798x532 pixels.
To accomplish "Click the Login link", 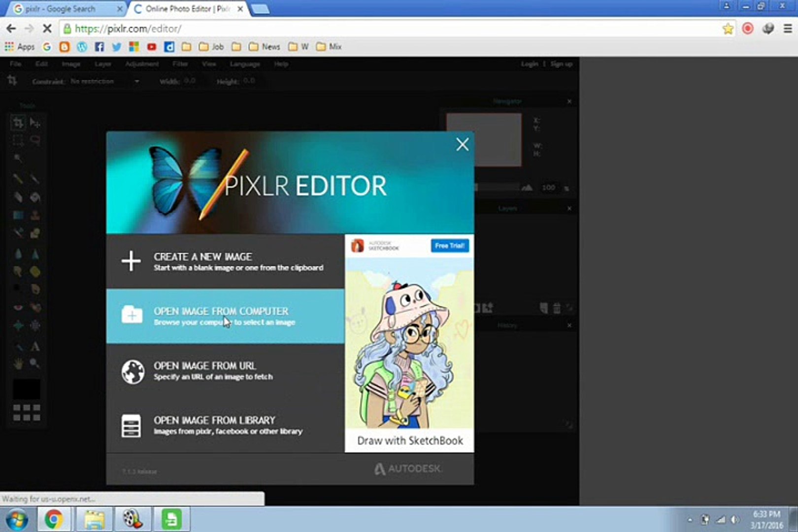I will [530, 64].
